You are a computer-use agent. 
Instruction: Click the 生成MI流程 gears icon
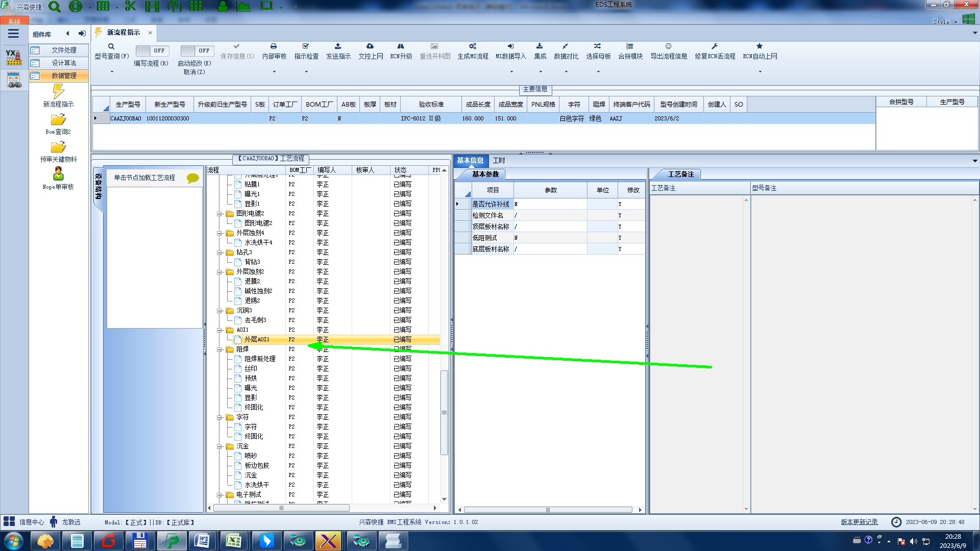click(x=473, y=46)
